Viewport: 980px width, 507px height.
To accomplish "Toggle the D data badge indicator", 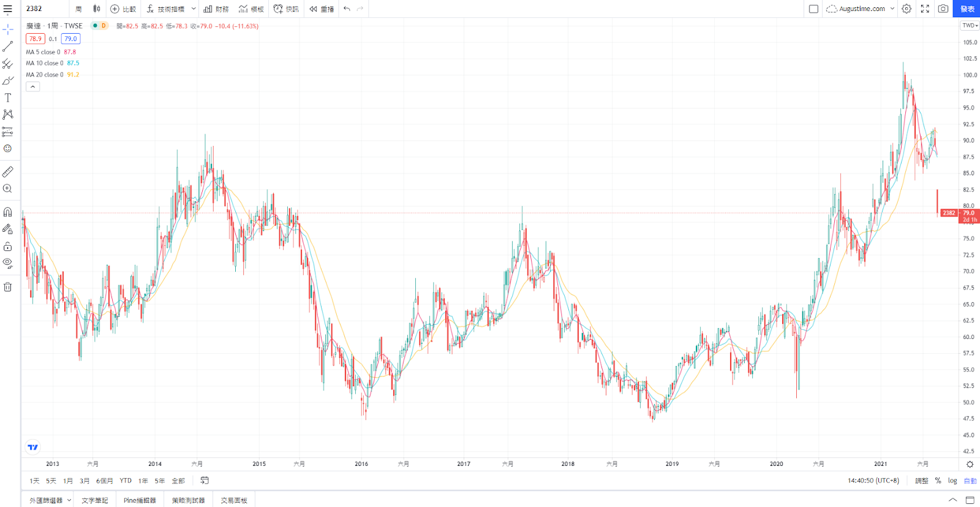I will tap(104, 26).
